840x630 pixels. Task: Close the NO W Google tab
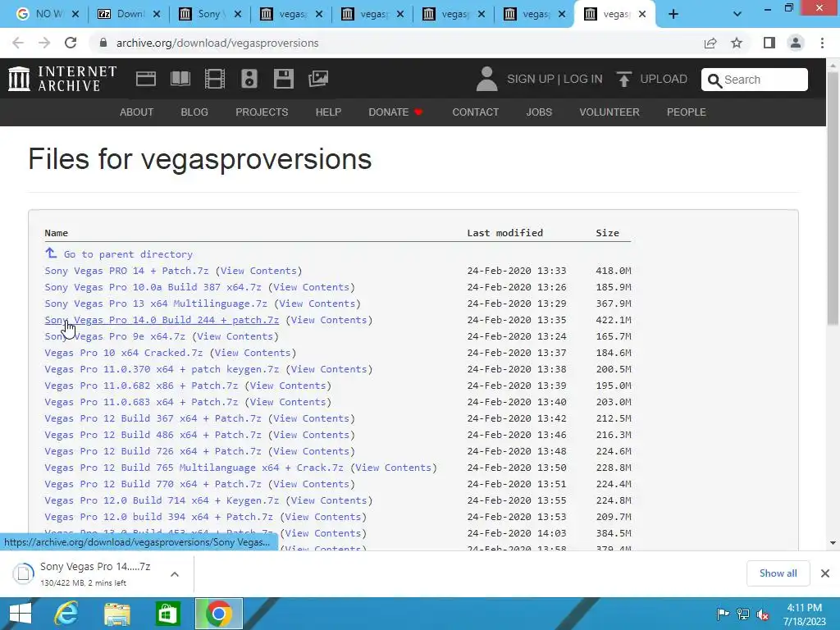click(75, 15)
